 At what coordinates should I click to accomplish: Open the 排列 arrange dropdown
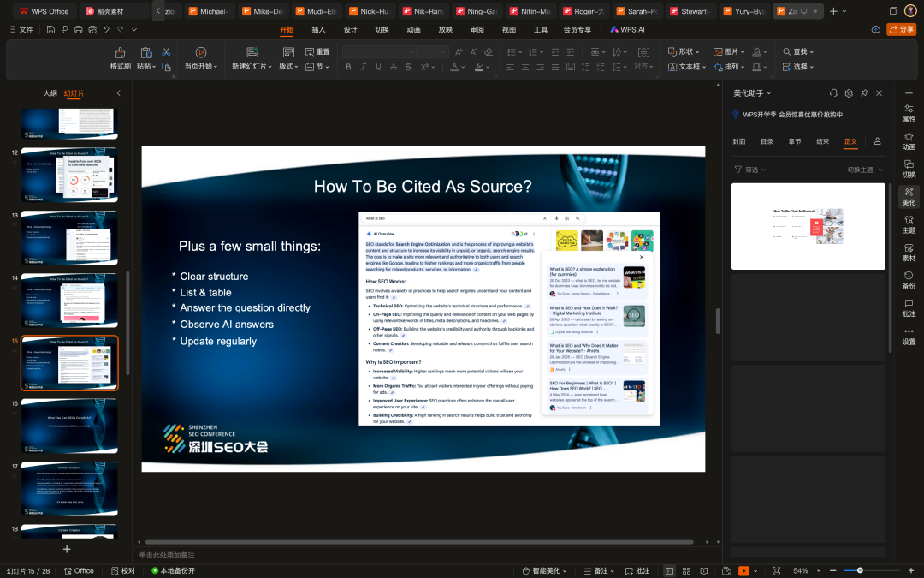[x=729, y=67]
